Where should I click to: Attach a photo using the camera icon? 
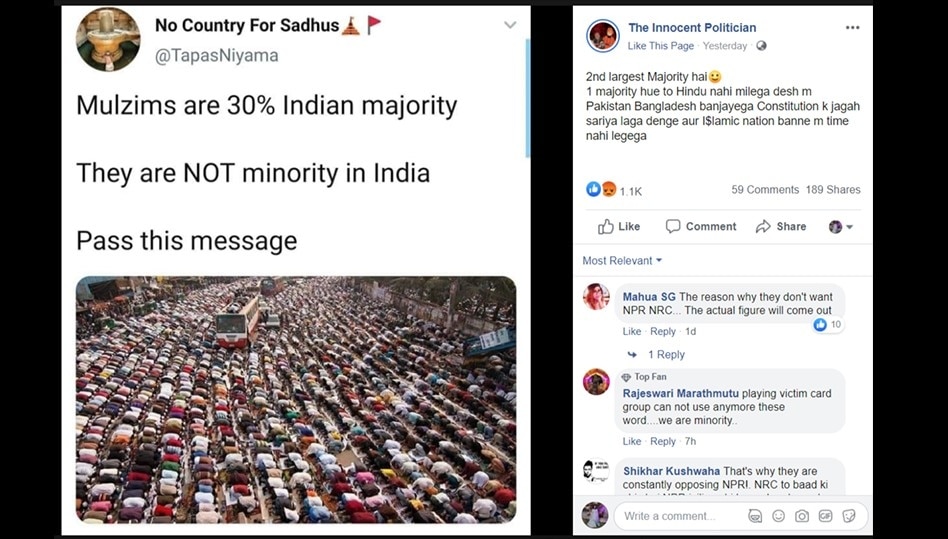(802, 516)
